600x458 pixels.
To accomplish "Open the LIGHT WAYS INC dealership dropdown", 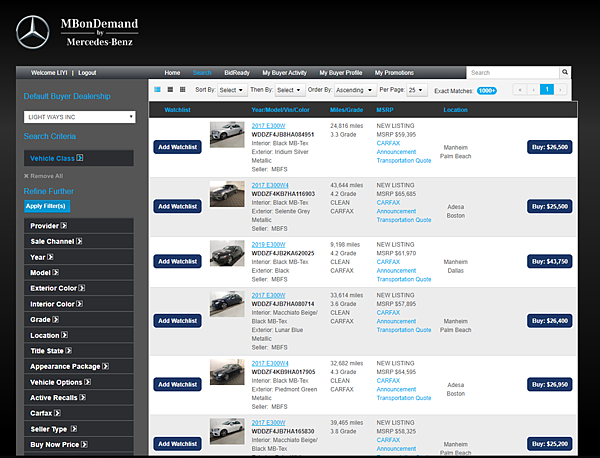I will click(80, 117).
